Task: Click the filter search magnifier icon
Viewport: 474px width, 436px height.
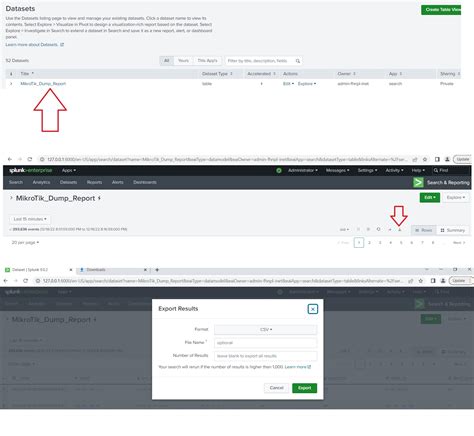Action: 298,61
